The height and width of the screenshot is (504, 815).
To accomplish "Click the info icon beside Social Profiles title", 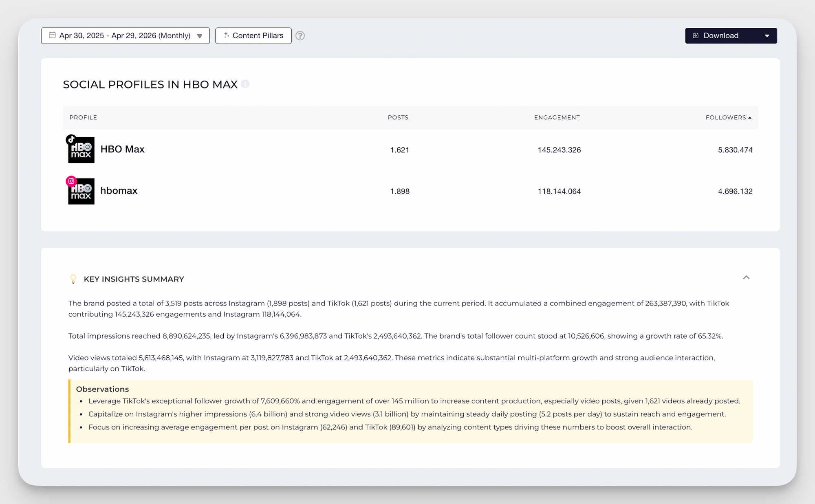I will 245,84.
